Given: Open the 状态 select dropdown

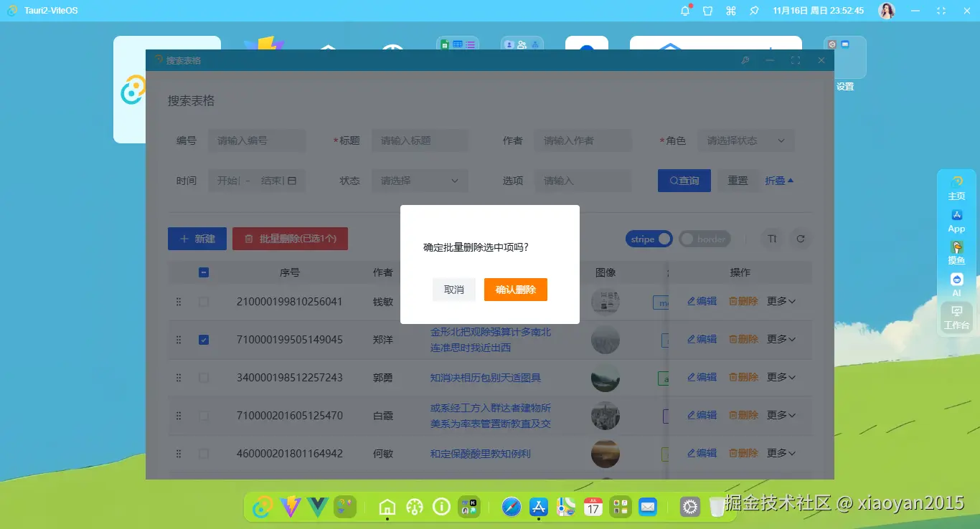Looking at the screenshot, I should [x=420, y=181].
